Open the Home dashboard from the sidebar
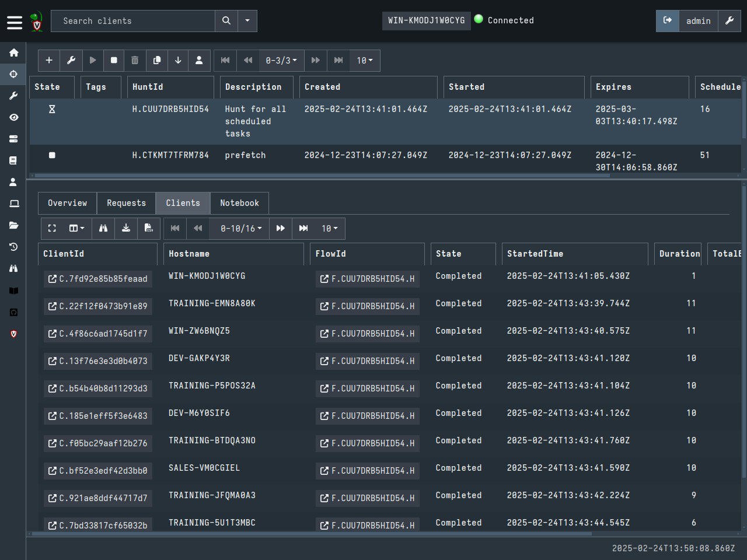 pyautogui.click(x=13, y=52)
